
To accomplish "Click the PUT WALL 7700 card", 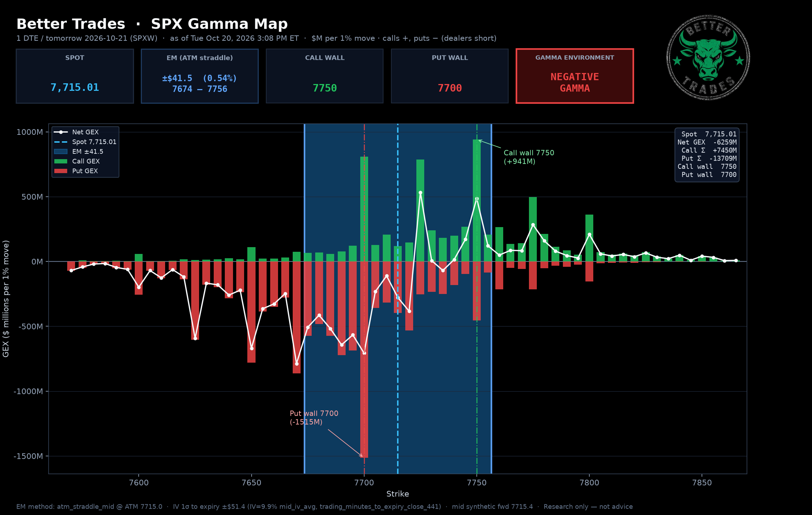I will 450,76.
